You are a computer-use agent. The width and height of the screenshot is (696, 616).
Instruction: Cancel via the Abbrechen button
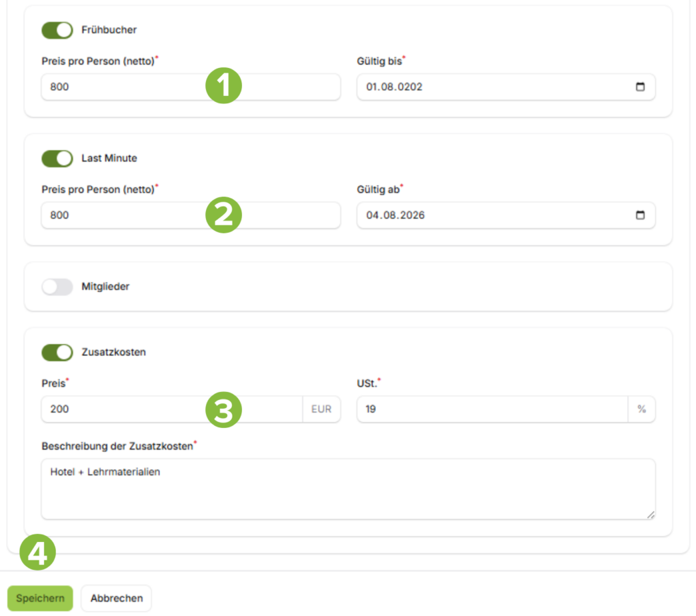116,598
